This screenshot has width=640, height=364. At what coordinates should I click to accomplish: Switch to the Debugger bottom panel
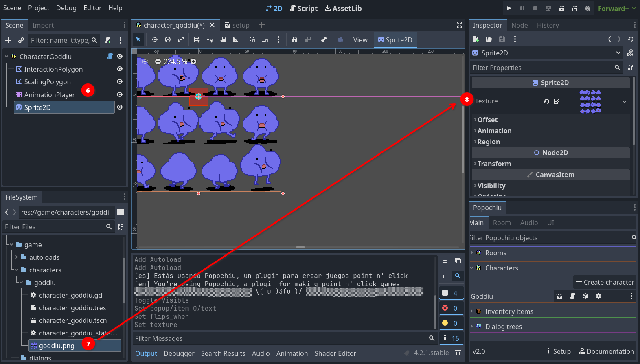tap(179, 353)
